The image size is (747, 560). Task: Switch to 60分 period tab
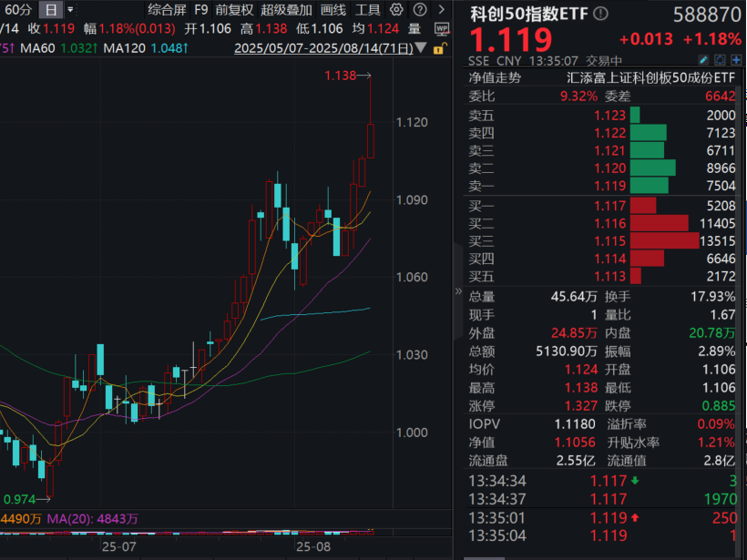pyautogui.click(x=18, y=10)
